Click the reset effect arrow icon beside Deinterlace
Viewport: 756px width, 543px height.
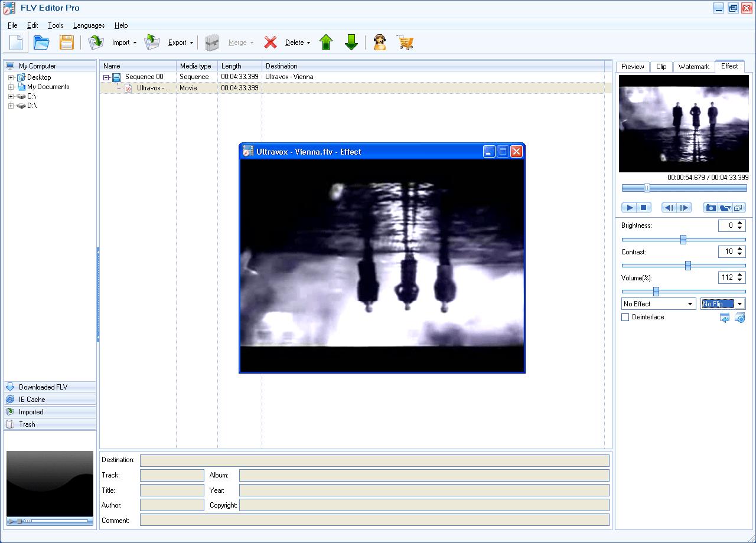pyautogui.click(x=725, y=318)
